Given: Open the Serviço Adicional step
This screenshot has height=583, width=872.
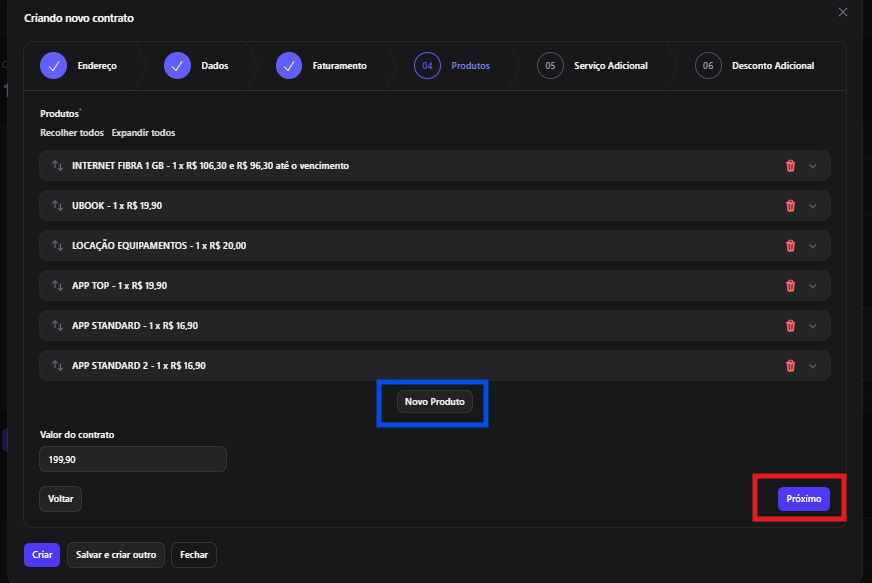Looking at the screenshot, I should 592,66.
